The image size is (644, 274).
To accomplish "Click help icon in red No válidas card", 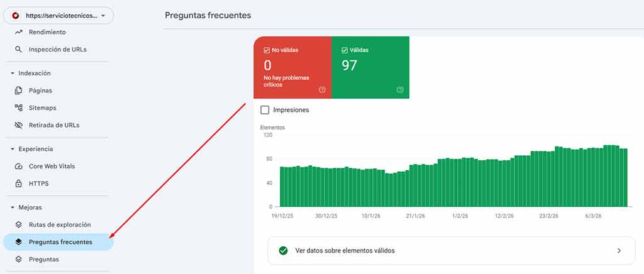I will 322,90.
